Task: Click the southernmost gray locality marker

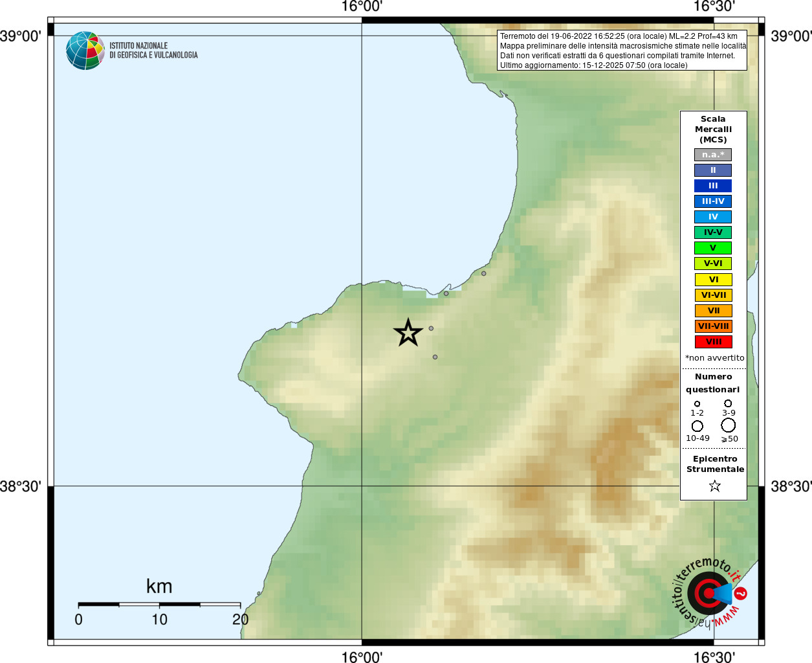Action: coord(435,357)
